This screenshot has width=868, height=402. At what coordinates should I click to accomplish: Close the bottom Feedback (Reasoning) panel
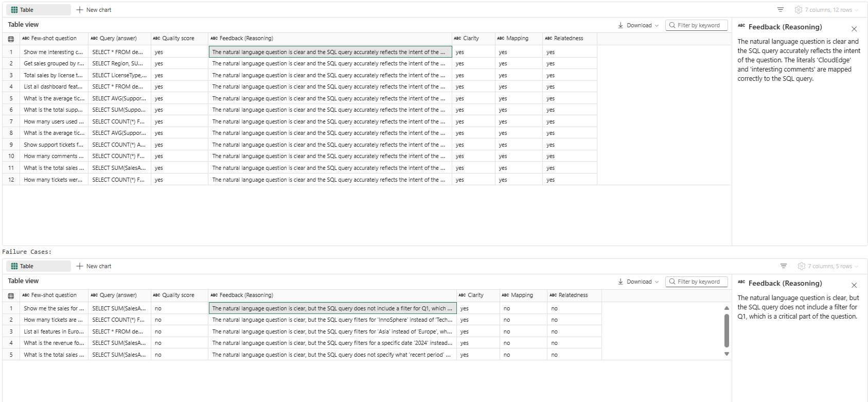854,285
